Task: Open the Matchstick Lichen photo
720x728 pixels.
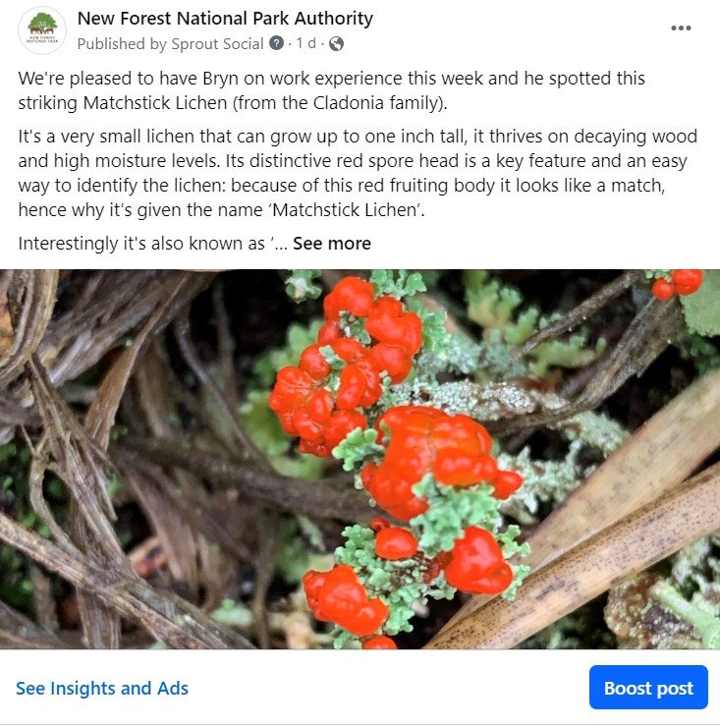Action: click(x=360, y=459)
